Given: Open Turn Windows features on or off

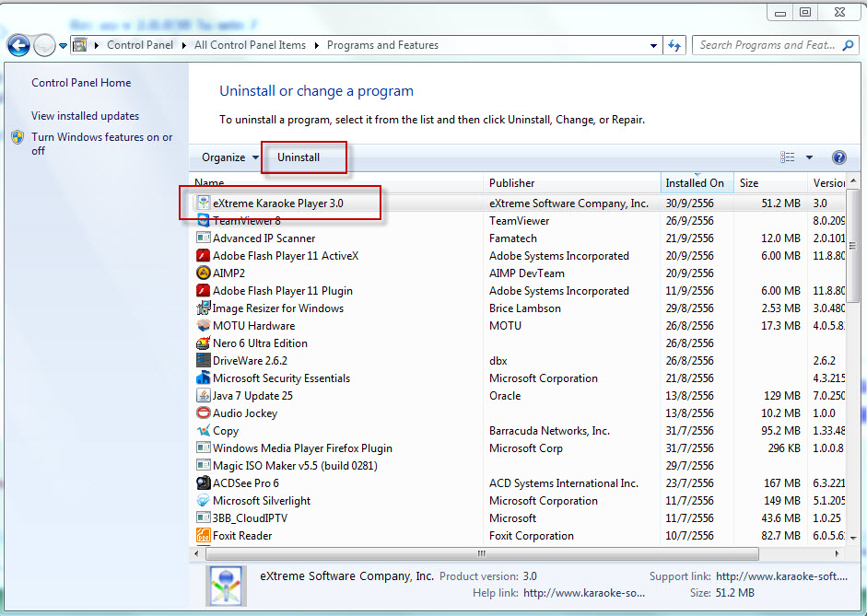Looking at the screenshot, I should pyautogui.click(x=101, y=144).
